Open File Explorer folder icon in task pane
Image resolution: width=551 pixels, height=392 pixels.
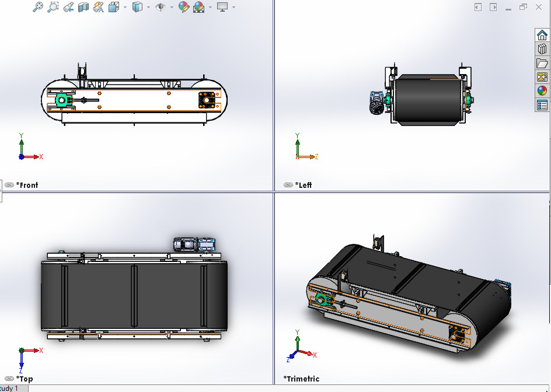542,63
